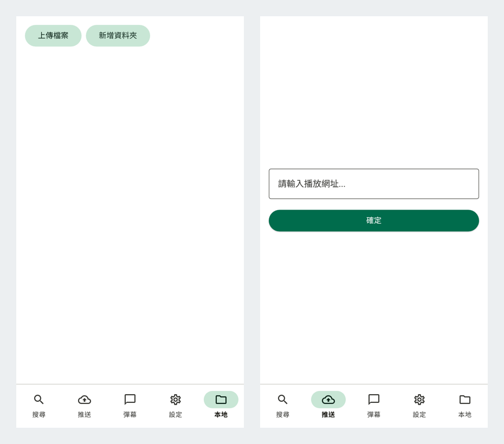The width and height of the screenshot is (504, 444).
Task: Select the 彈幕 chat bubble icon on the local files screen
Action: point(130,400)
